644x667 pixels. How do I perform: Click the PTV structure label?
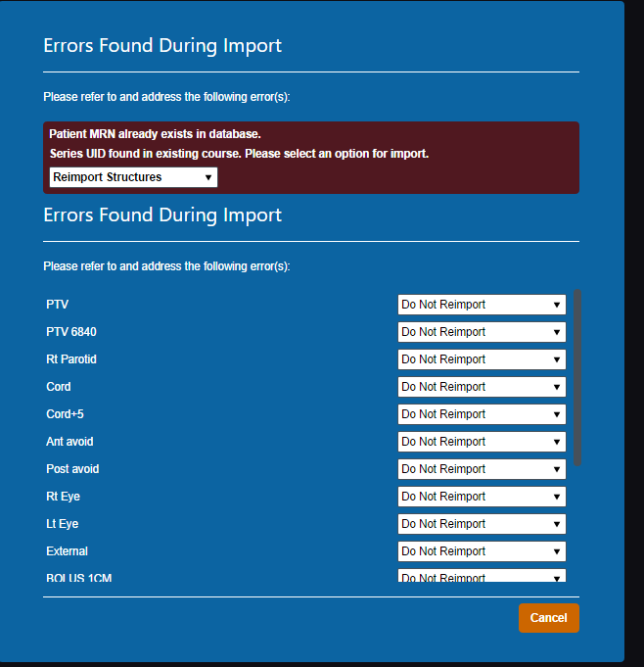tap(57, 305)
